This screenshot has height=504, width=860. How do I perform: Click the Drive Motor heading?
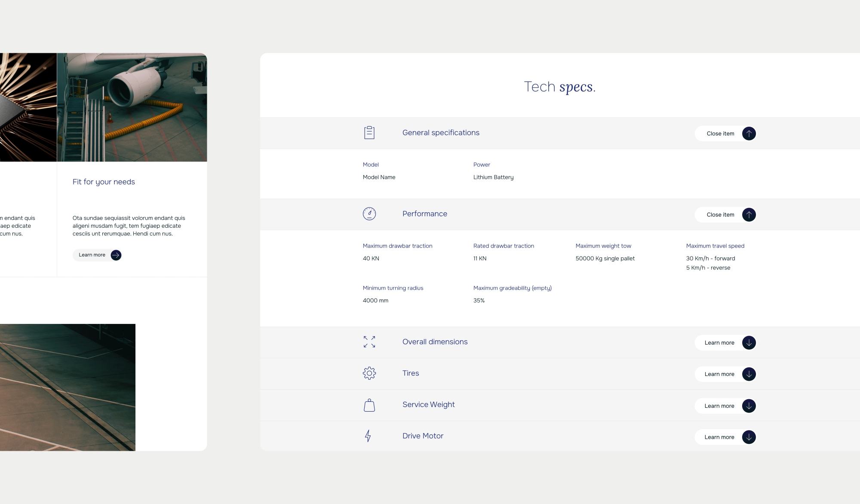pyautogui.click(x=423, y=436)
